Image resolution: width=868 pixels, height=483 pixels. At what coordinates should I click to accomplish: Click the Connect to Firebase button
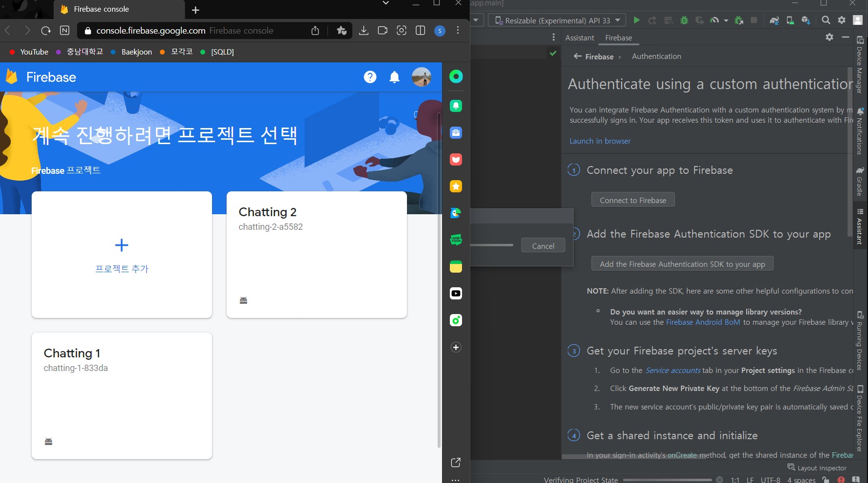[633, 200]
